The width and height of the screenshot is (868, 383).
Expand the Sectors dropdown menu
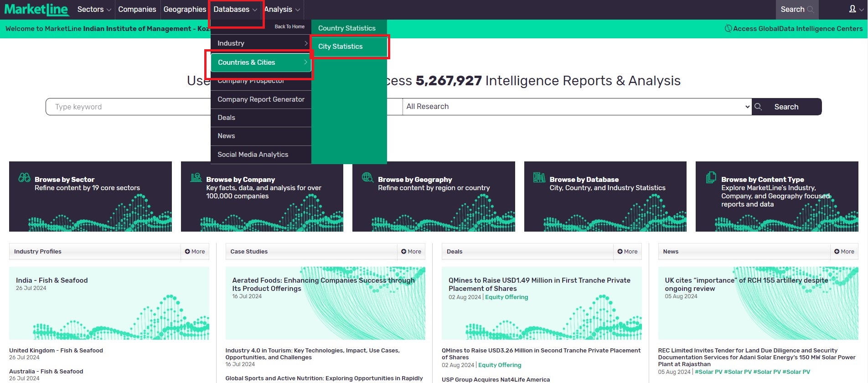(x=94, y=10)
